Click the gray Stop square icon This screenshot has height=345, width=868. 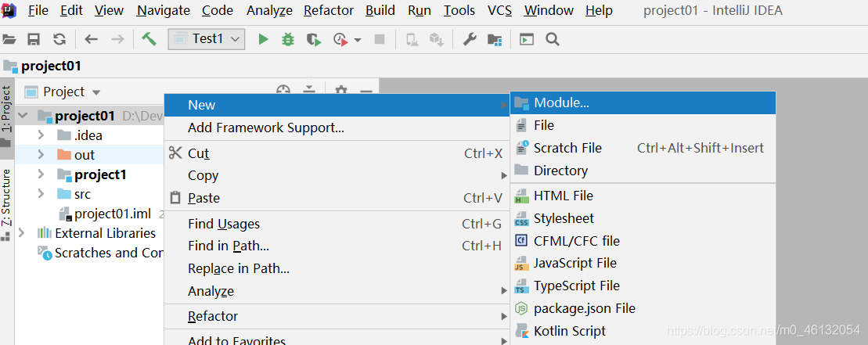pyautogui.click(x=379, y=39)
